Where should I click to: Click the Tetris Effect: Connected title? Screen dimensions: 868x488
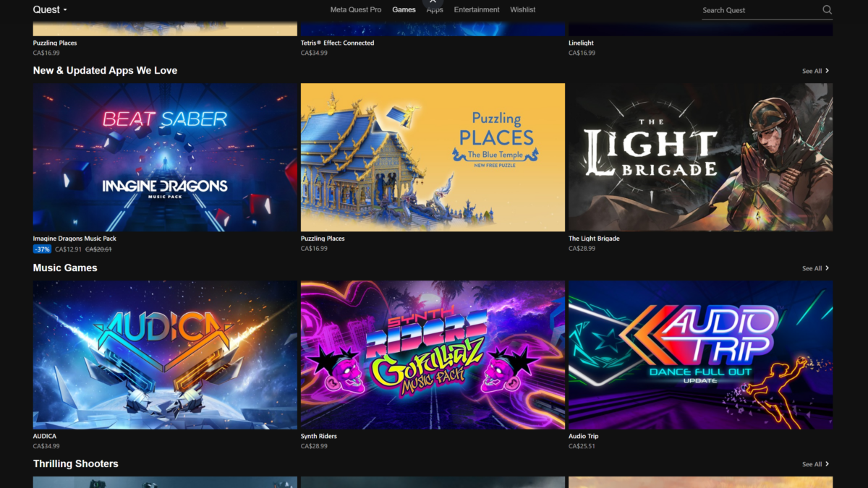click(x=338, y=43)
